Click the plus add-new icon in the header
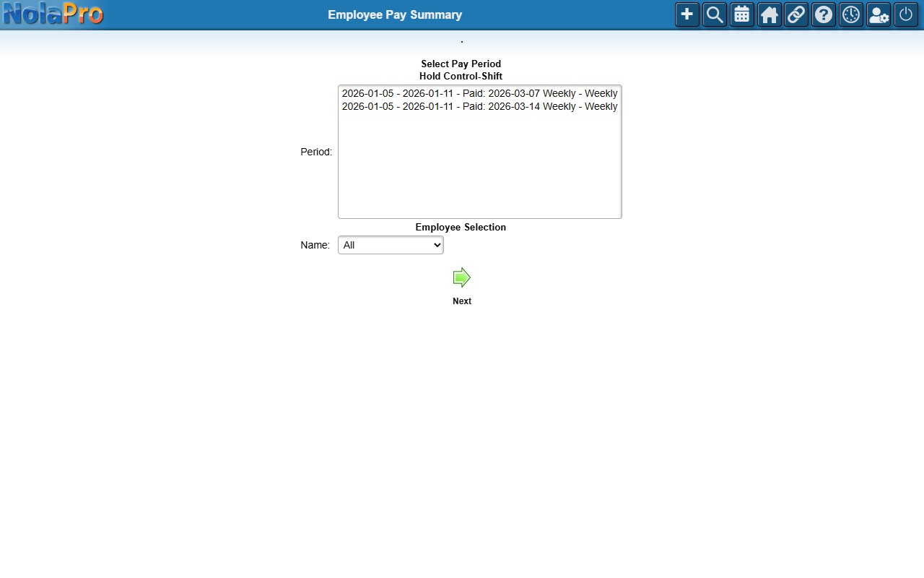 pos(687,14)
